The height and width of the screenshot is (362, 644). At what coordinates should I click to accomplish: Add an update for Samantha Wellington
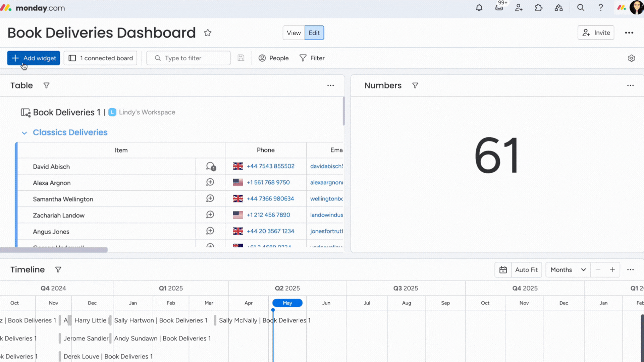tap(210, 198)
